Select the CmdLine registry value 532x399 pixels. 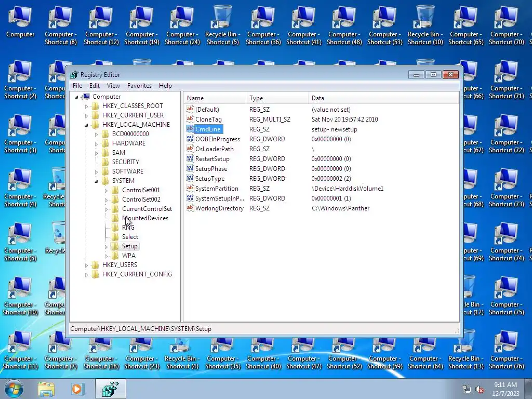click(208, 129)
